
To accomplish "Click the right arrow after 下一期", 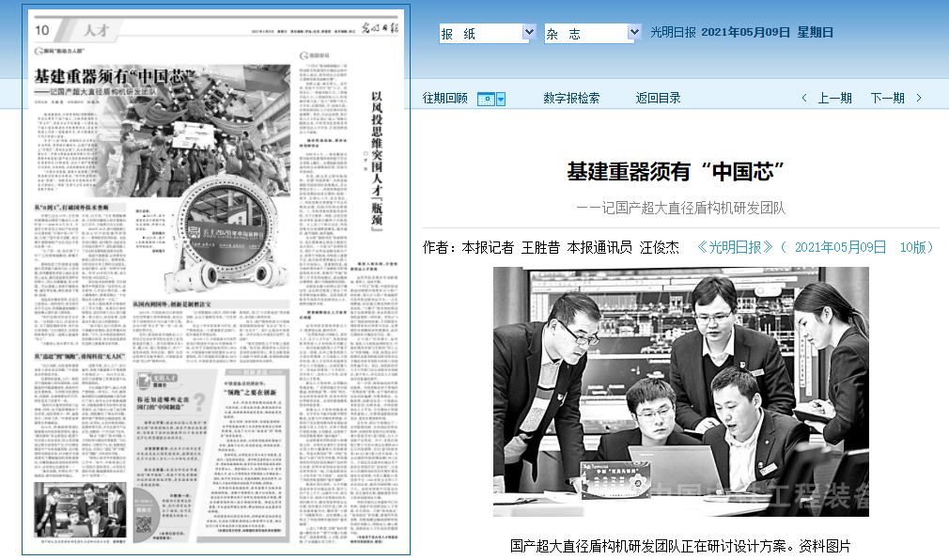I will [x=919, y=98].
